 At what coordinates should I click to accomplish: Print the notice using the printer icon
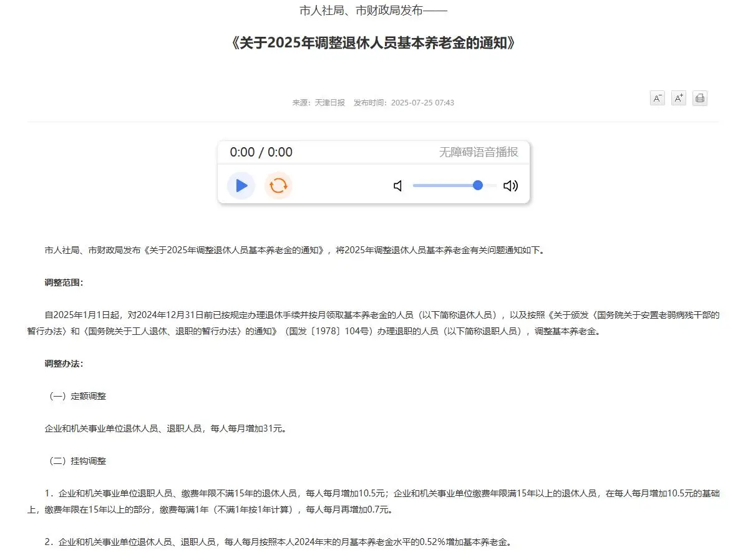[699, 98]
